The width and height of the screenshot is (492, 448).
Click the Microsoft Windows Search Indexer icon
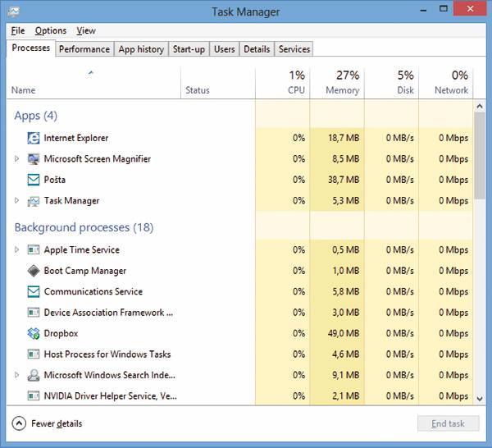pyautogui.click(x=34, y=376)
